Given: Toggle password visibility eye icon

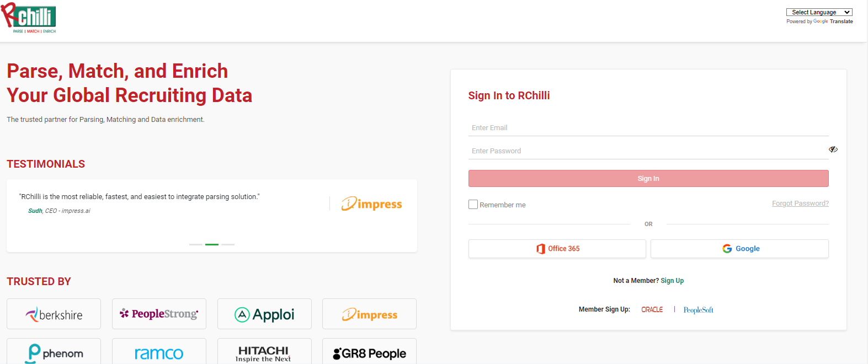Looking at the screenshot, I should coord(833,149).
